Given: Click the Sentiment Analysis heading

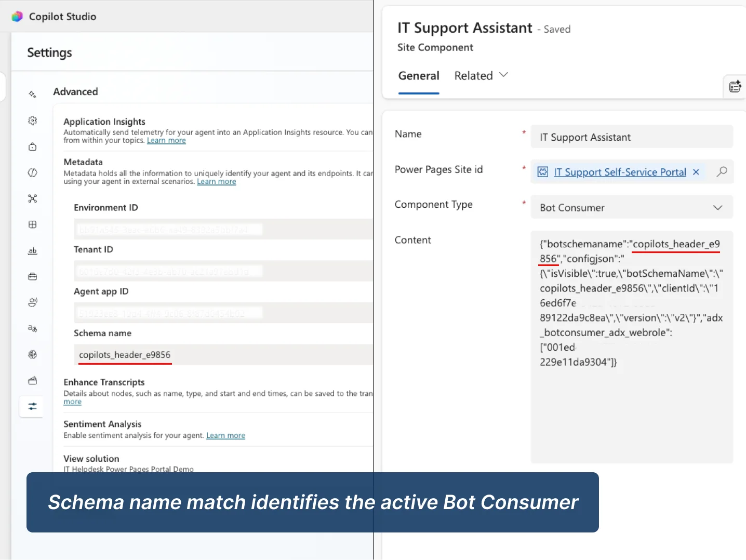Looking at the screenshot, I should 102,424.
